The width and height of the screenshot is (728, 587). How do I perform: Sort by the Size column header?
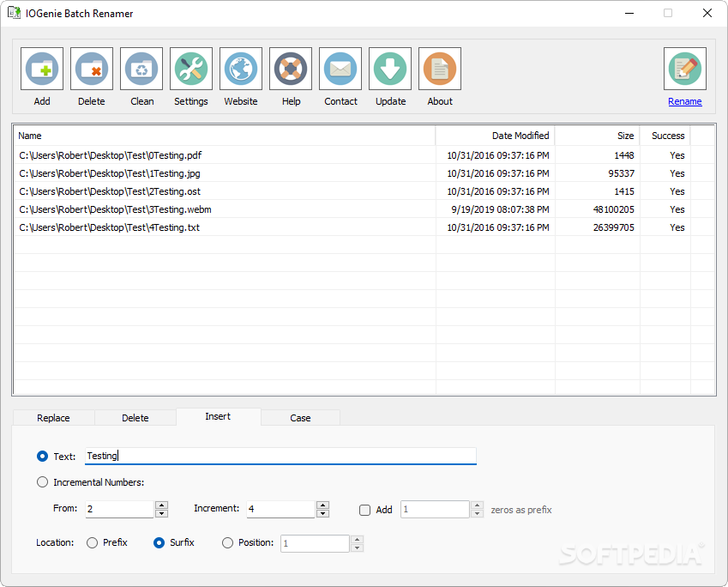tap(597, 136)
